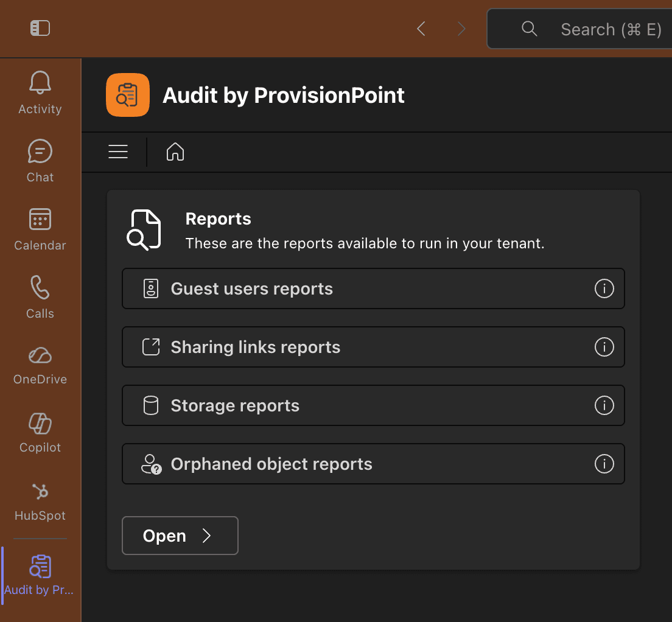Click the Search field

pyautogui.click(x=579, y=29)
